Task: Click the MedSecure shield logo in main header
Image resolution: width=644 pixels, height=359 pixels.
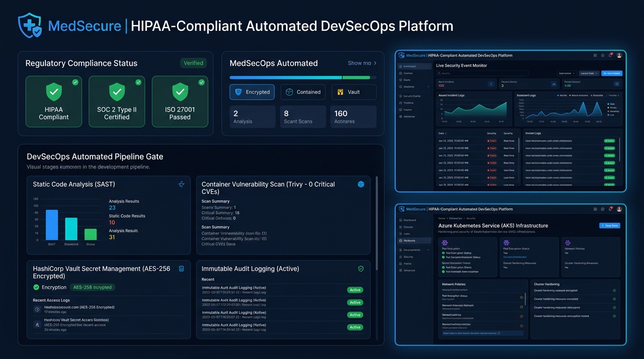Action: click(x=30, y=25)
